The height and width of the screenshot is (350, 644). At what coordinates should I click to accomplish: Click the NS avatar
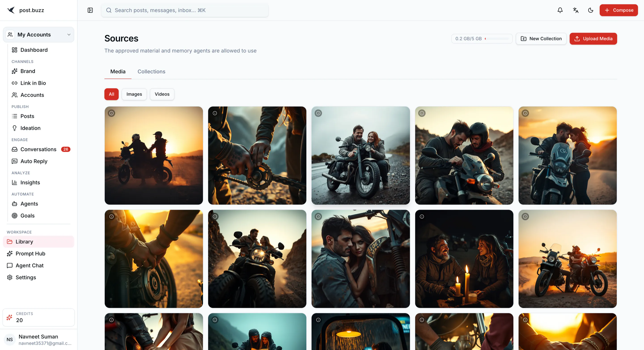[9, 339]
